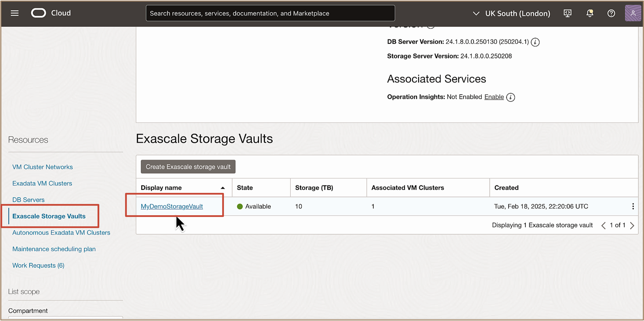Click info icon beside DB Server Version

tap(535, 42)
